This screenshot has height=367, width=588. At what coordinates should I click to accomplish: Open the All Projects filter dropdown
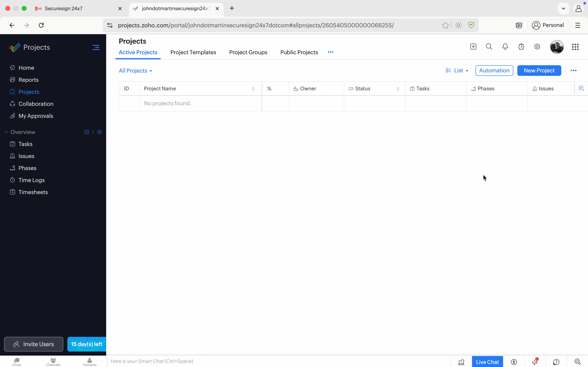coord(135,71)
